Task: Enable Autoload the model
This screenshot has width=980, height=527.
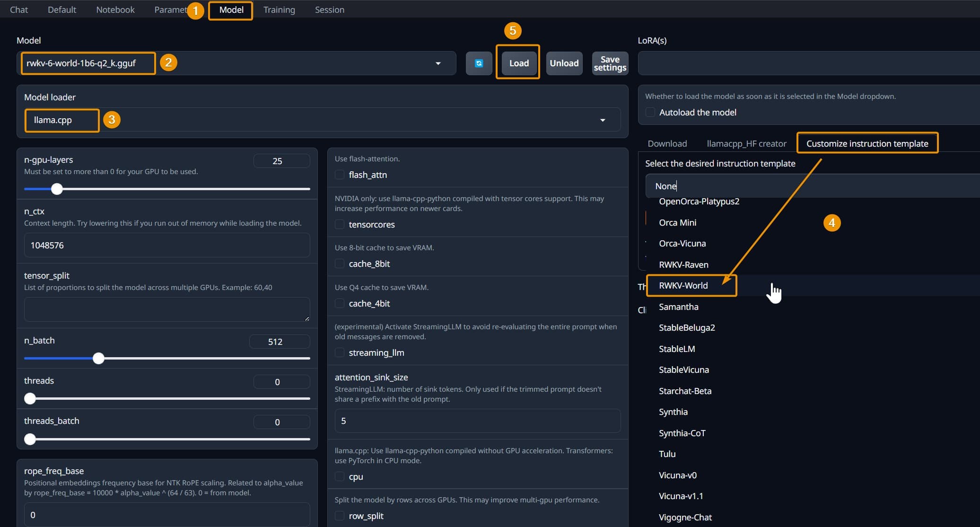Action: pos(650,112)
